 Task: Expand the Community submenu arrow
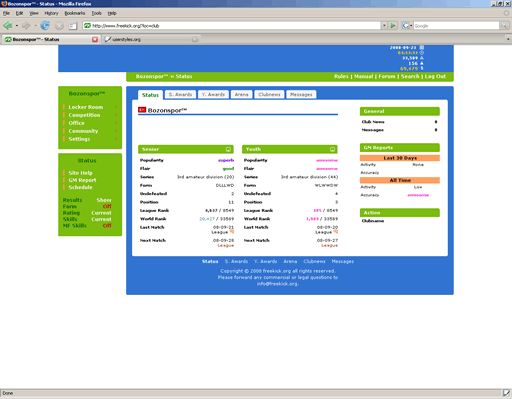coord(116,131)
